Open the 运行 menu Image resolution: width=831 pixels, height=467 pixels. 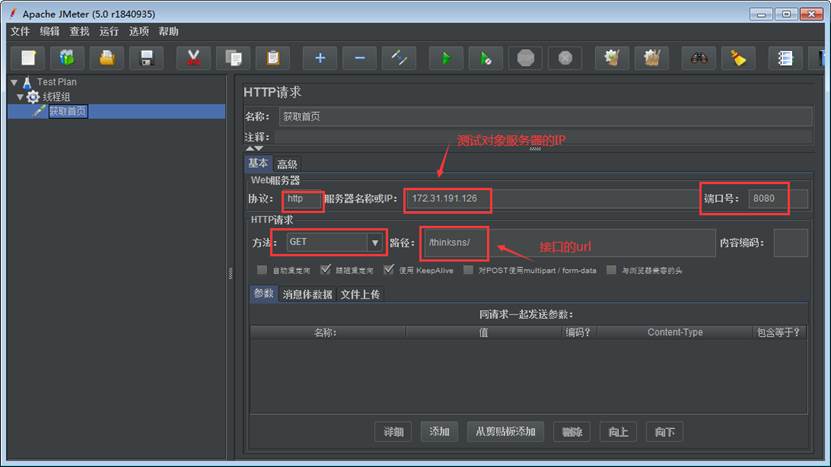coord(109,31)
